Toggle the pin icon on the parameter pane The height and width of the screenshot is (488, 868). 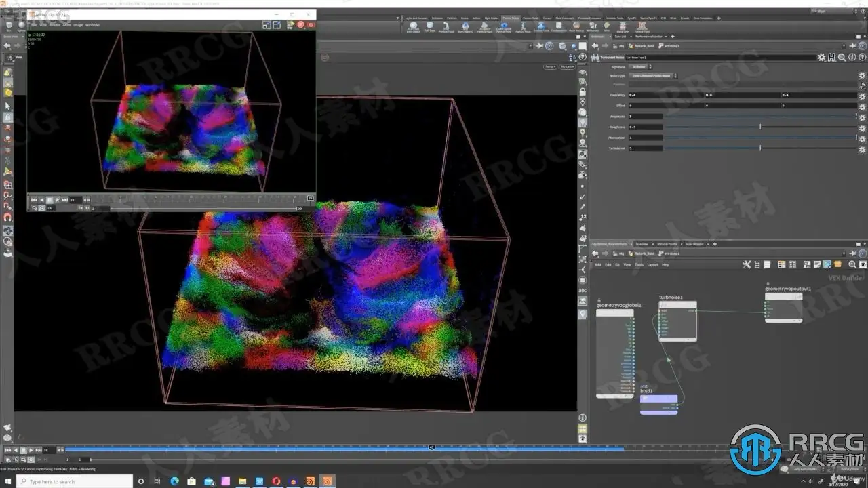tap(852, 45)
